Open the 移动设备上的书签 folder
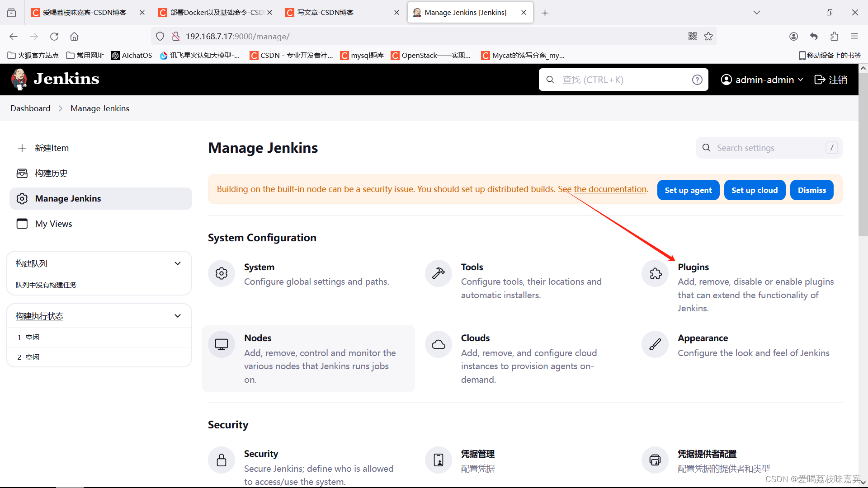This screenshot has width=868, height=488. coord(830,56)
